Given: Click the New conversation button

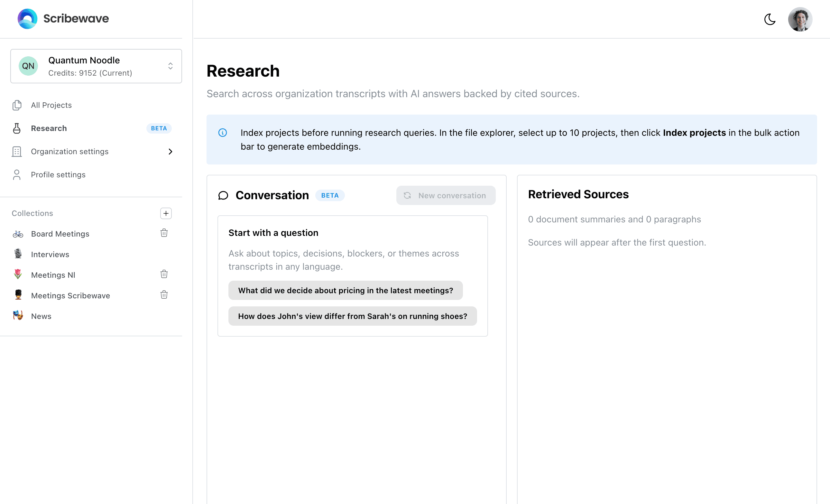Looking at the screenshot, I should click(x=445, y=195).
